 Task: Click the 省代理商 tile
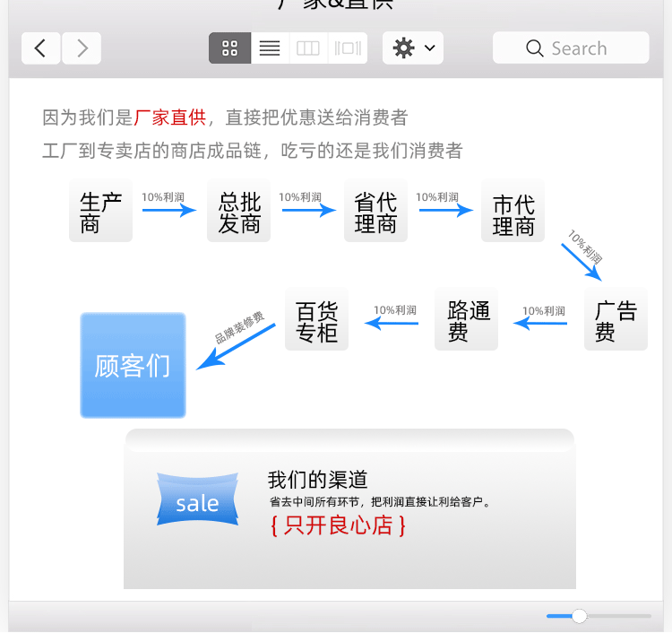375,211
